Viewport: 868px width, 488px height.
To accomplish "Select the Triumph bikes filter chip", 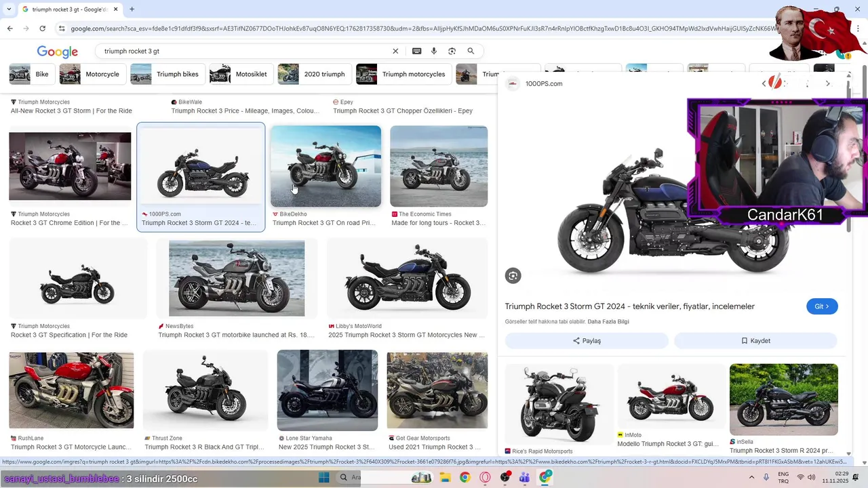I will [167, 74].
